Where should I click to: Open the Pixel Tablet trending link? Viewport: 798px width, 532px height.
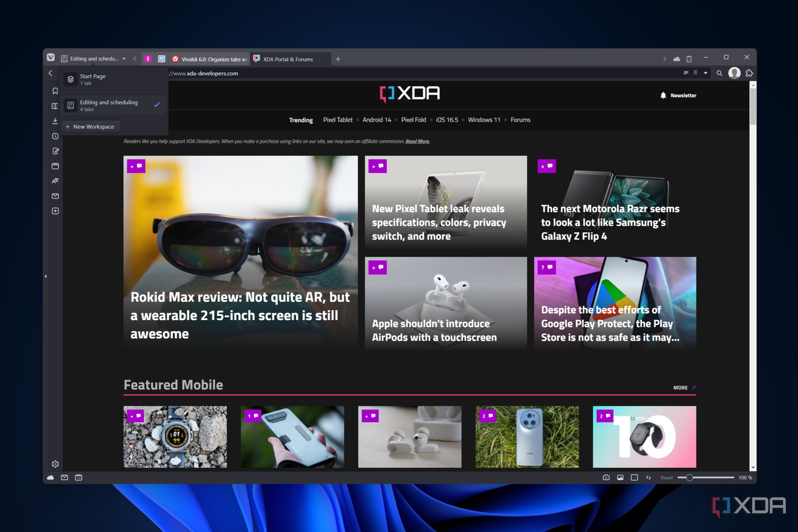[338, 120]
